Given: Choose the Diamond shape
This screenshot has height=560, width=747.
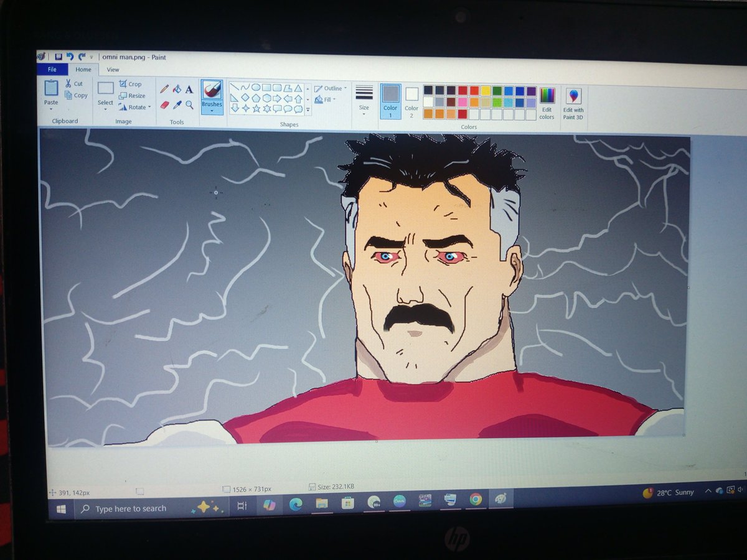Looking at the screenshot, I should click(x=245, y=98).
